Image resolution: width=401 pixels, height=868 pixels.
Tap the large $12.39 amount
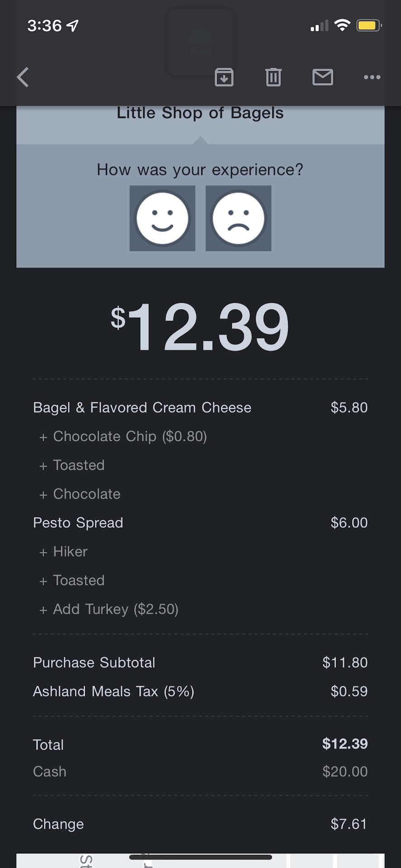[x=200, y=327]
